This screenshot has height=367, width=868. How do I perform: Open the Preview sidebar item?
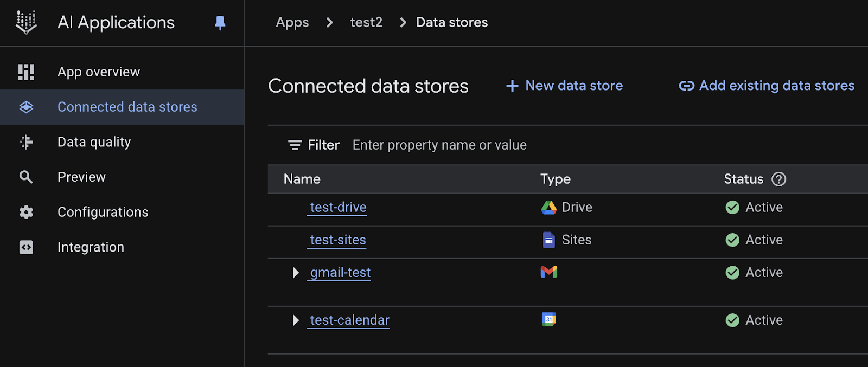pyautogui.click(x=81, y=177)
